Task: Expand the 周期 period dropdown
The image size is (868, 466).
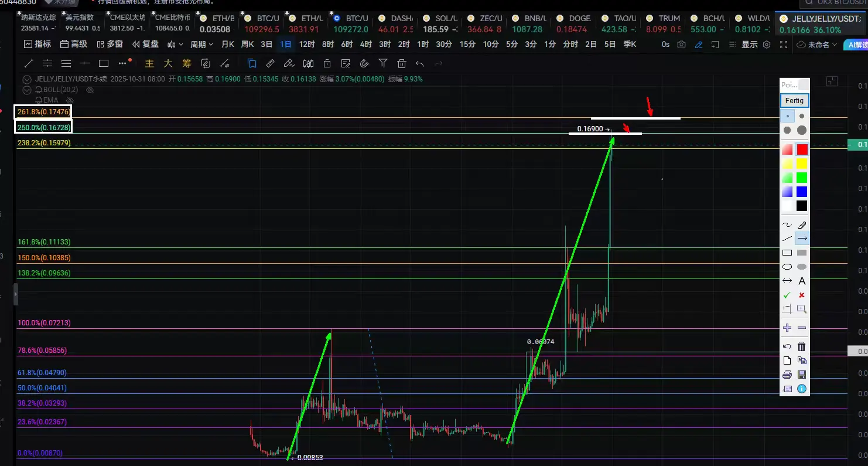Action: click(202, 44)
